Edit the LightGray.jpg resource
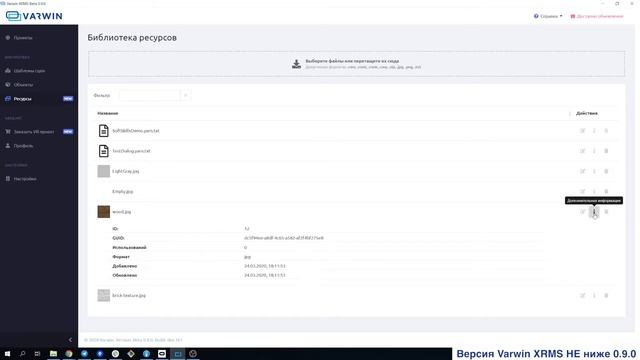The height and width of the screenshot is (360, 640). click(x=582, y=171)
